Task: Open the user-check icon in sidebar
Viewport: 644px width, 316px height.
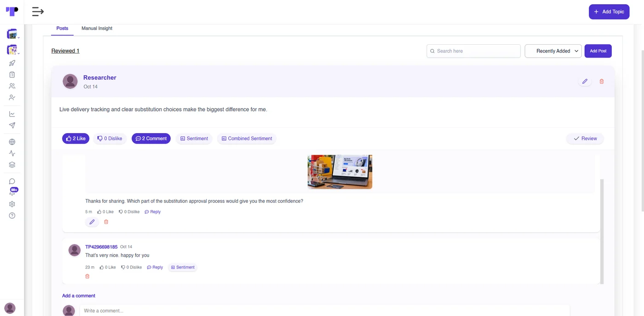Action: 12,98
